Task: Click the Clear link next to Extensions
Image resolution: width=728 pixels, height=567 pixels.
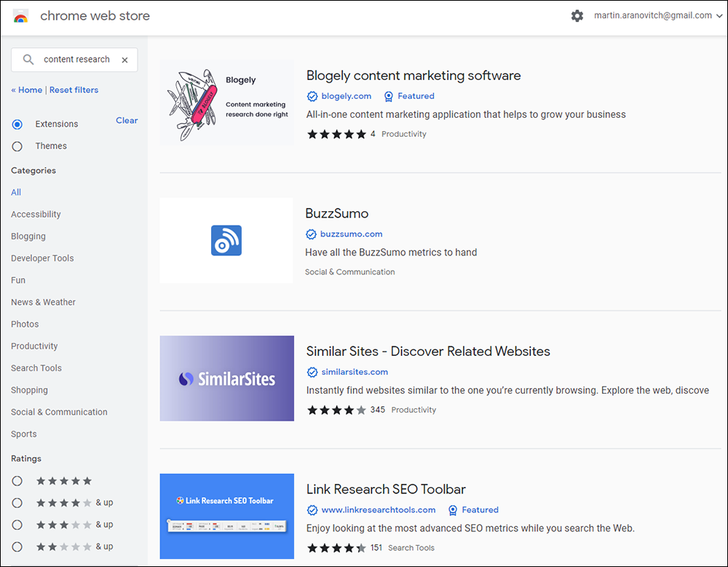Action: click(x=127, y=121)
